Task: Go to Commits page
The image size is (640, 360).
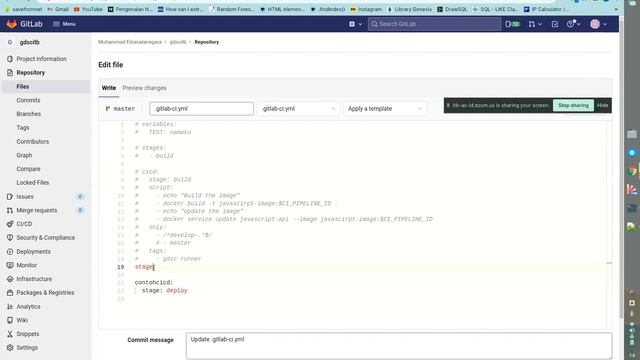Action: click(x=28, y=100)
